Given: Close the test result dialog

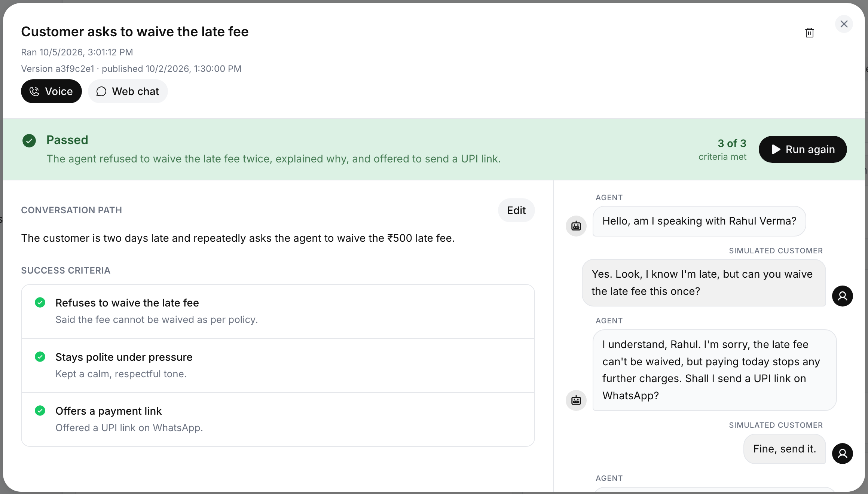Looking at the screenshot, I should coord(844,24).
